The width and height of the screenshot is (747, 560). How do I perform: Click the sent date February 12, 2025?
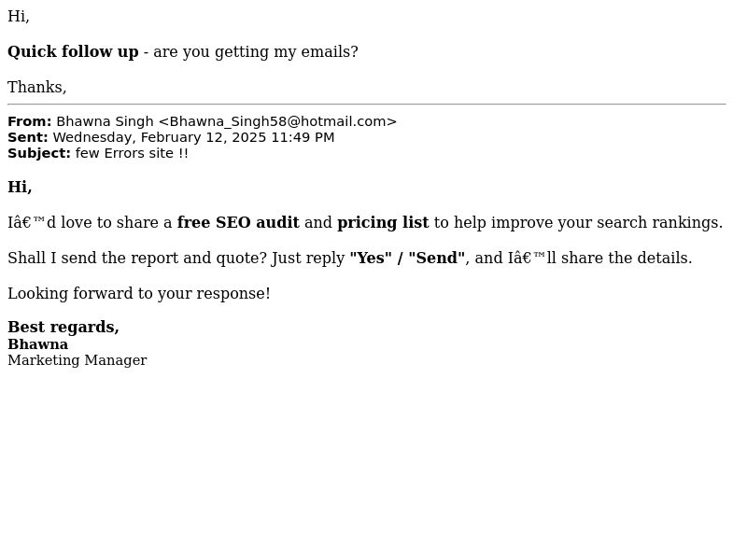204,137
